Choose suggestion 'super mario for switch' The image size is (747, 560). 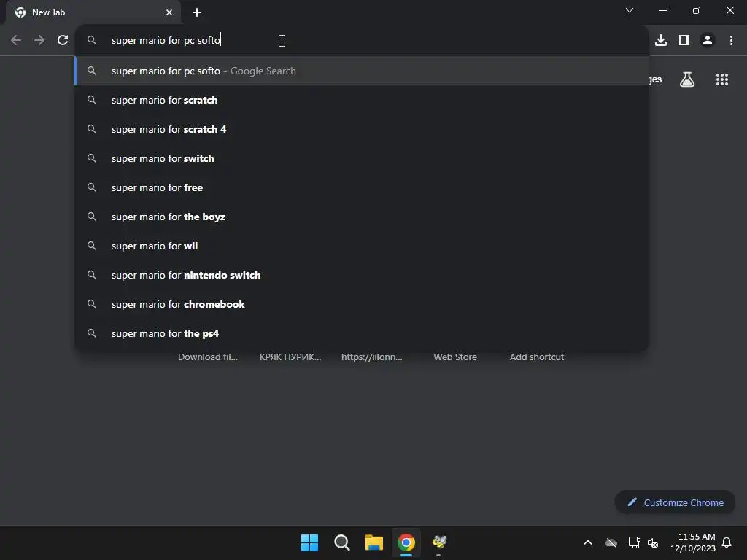click(x=361, y=158)
